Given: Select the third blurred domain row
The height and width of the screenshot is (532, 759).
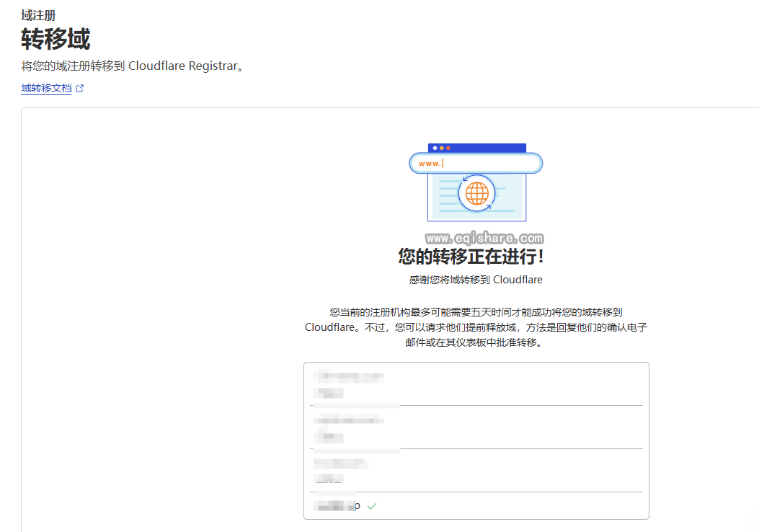Looking at the screenshot, I should click(x=476, y=470).
